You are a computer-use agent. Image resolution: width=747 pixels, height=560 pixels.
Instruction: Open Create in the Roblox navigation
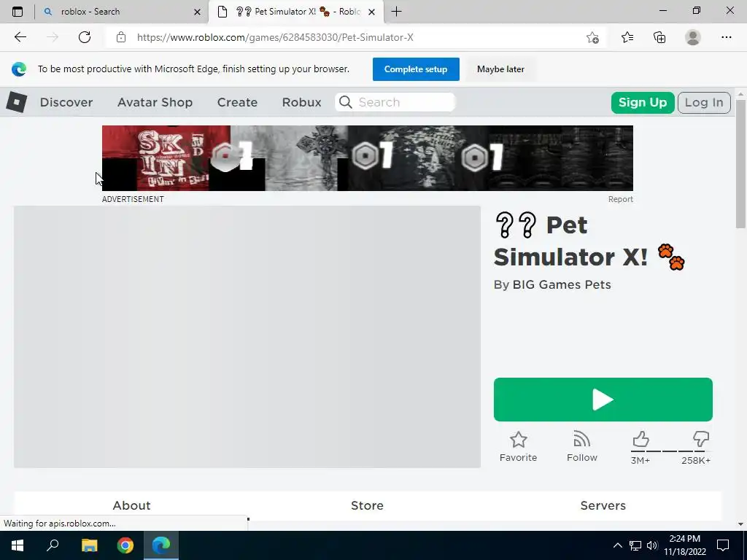pos(237,102)
